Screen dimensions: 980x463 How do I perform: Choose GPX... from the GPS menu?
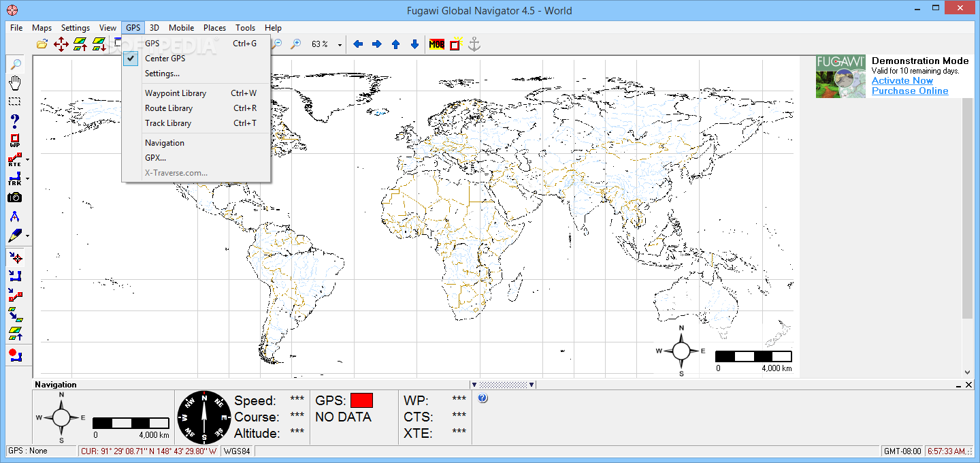pos(196,158)
